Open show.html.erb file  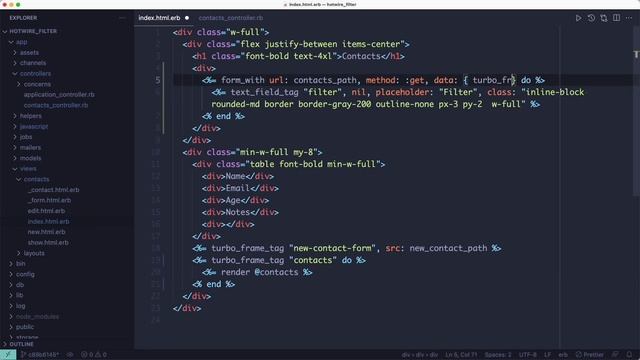coord(48,242)
